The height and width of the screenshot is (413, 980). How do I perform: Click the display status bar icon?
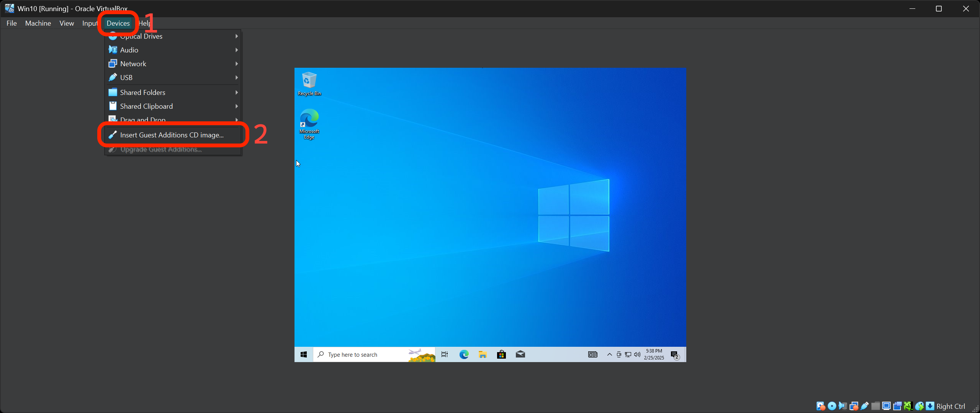click(887, 406)
